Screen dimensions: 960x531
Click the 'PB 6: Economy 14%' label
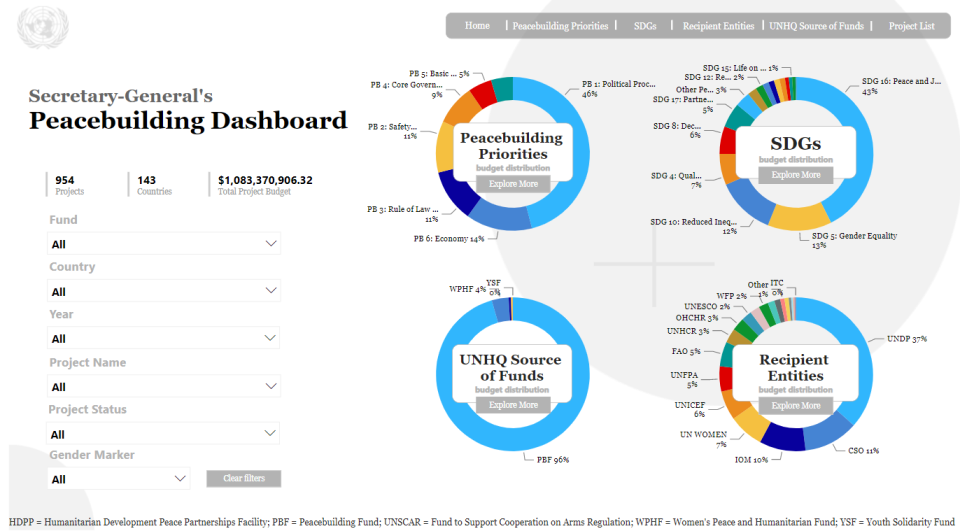[x=449, y=239]
